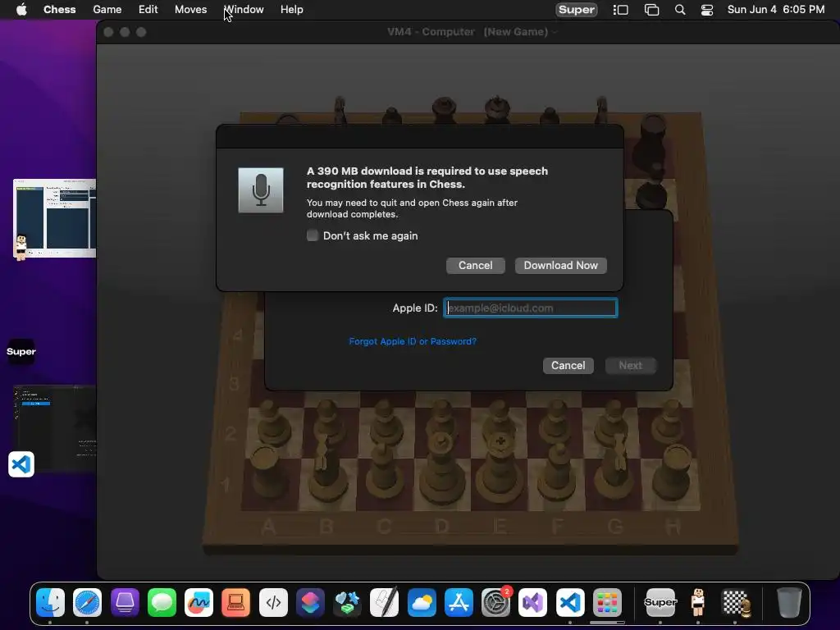
Task: Select the top Stage Manager window thumbnail
Action: click(x=55, y=218)
